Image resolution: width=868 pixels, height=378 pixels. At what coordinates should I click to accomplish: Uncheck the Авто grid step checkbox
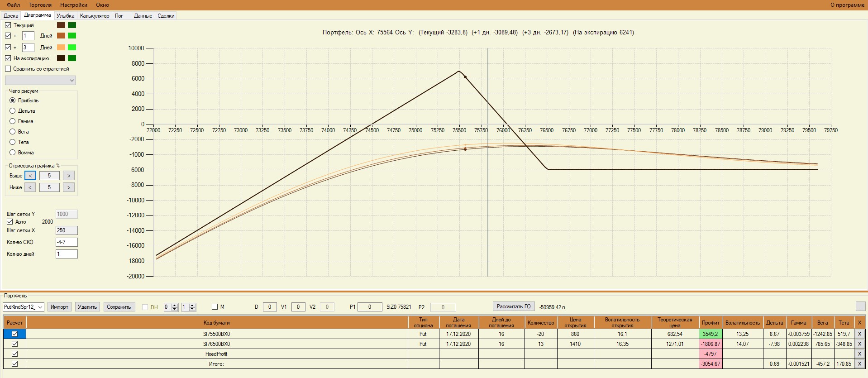tap(10, 222)
